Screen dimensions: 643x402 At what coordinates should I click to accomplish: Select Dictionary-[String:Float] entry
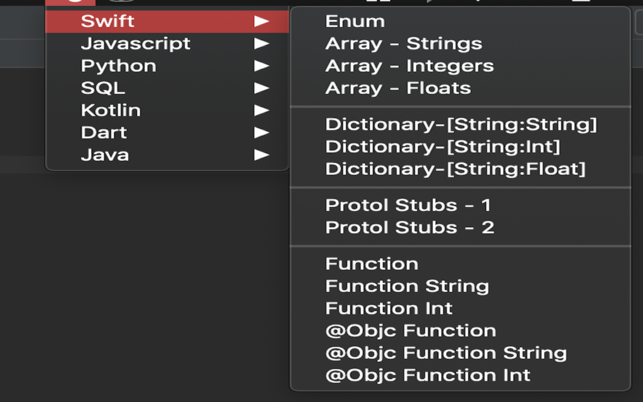tap(460, 169)
